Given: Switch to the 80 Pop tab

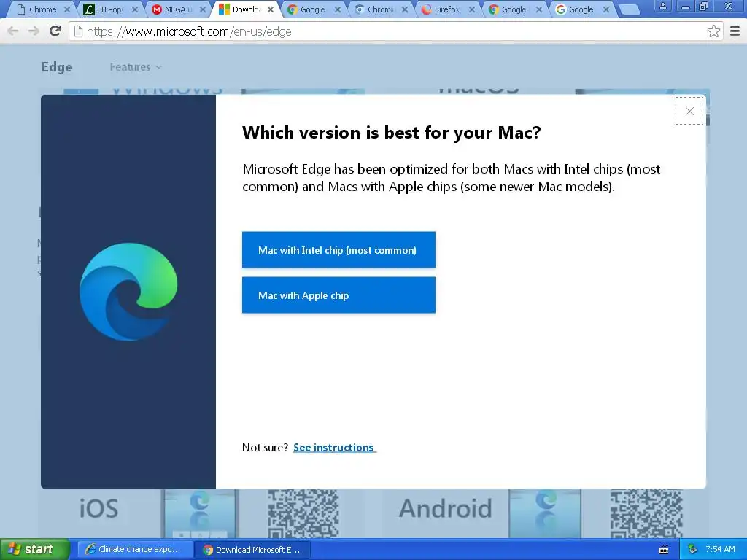Looking at the screenshot, I should (109, 9).
